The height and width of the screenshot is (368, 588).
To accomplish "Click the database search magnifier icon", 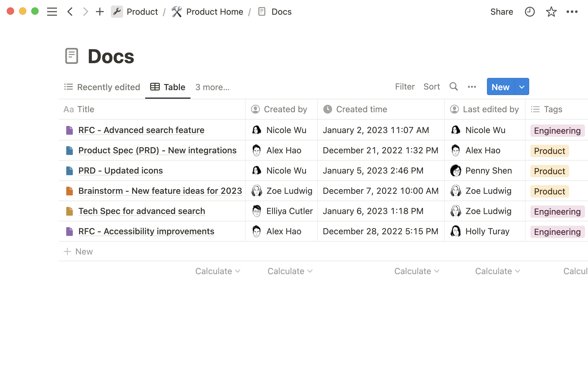I will click(x=454, y=87).
